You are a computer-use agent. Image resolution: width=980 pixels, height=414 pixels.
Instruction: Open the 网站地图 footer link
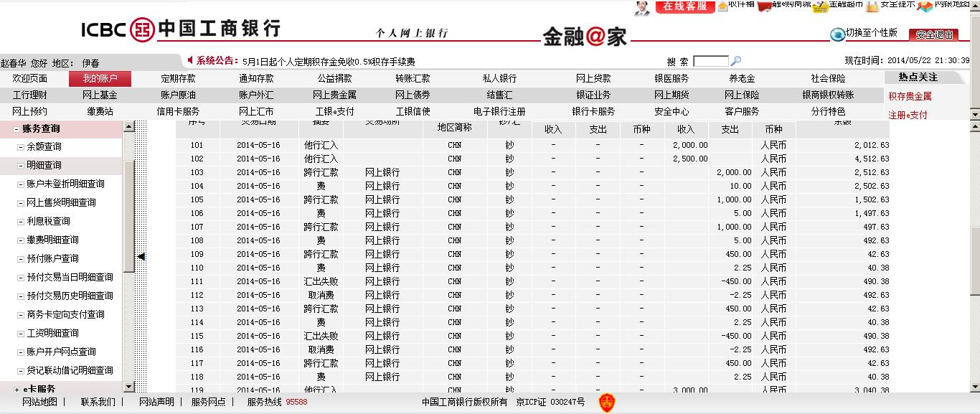pos(39,402)
